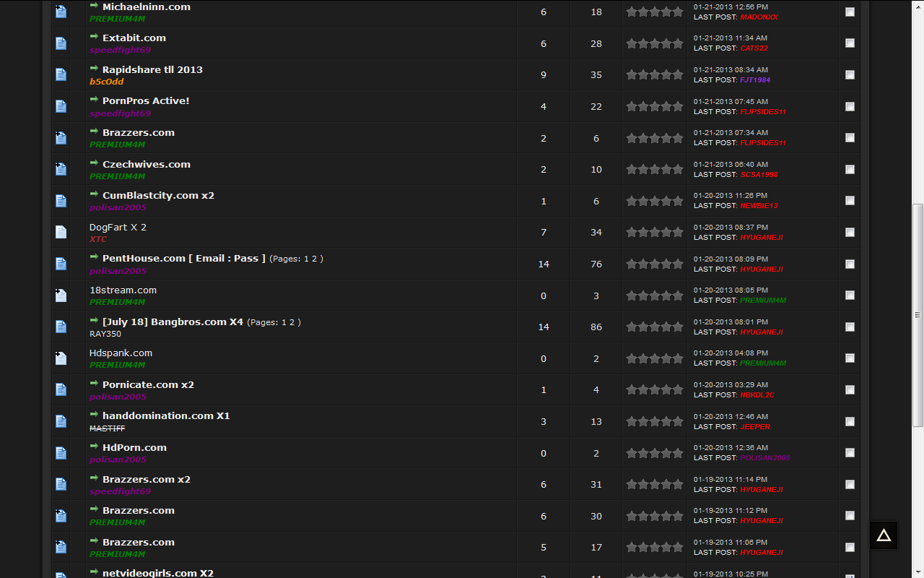The height and width of the screenshot is (578, 924).
Task: Open the Rapidshare tll 2013 thread
Action: pos(152,69)
